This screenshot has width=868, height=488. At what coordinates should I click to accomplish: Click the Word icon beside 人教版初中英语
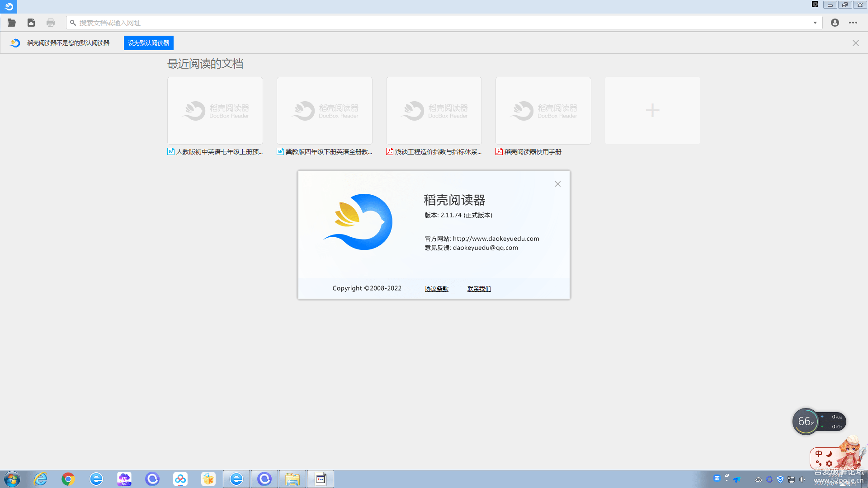(x=171, y=152)
